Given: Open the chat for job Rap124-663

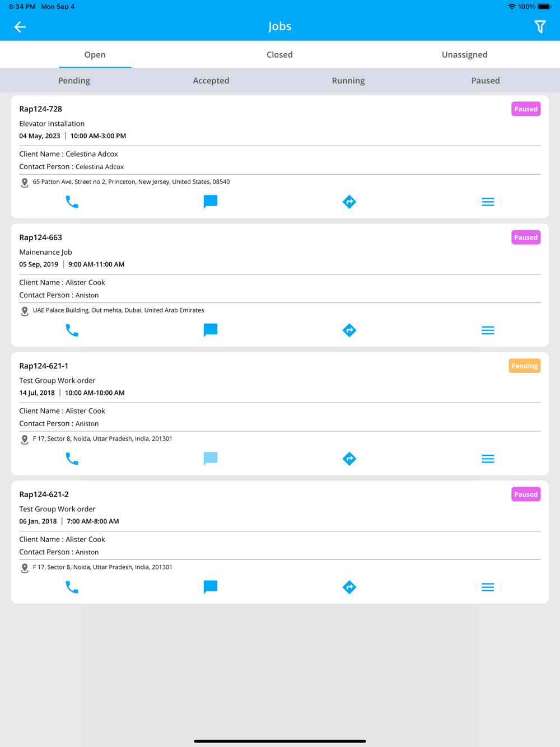Looking at the screenshot, I should [x=211, y=330].
